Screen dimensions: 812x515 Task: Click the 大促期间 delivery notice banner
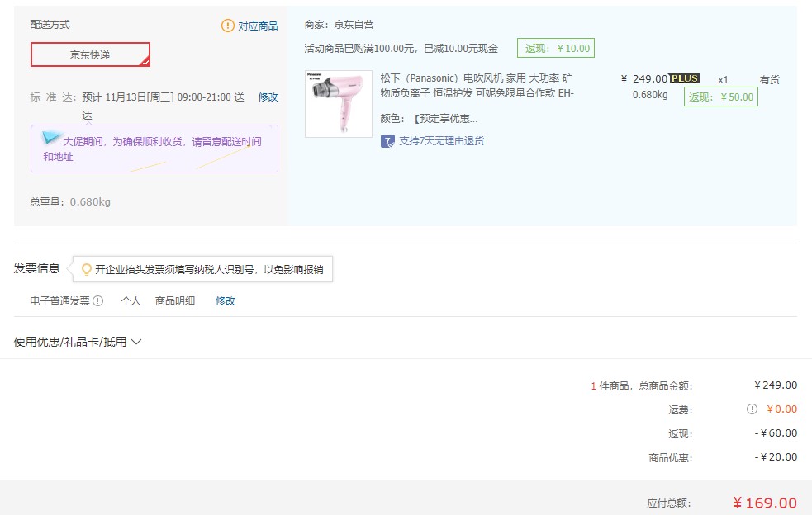pyautogui.click(x=154, y=149)
